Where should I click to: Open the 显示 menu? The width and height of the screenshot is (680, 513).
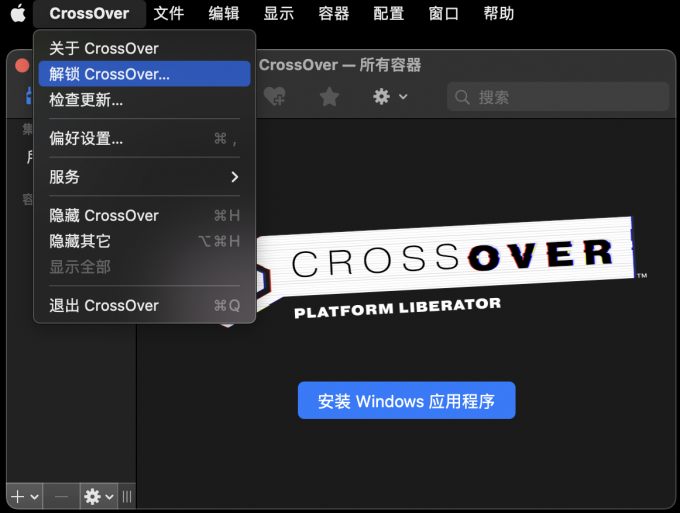(x=279, y=13)
